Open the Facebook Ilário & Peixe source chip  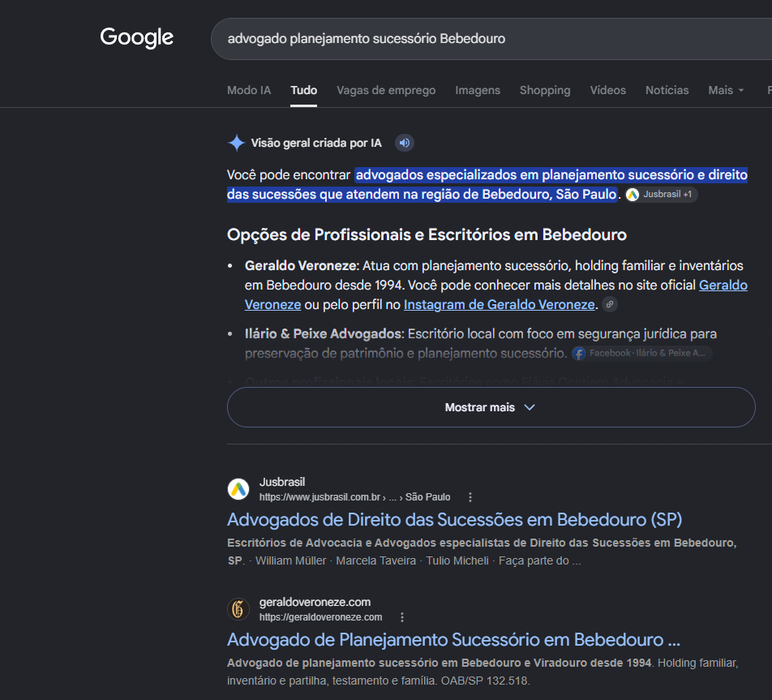pyautogui.click(x=641, y=353)
